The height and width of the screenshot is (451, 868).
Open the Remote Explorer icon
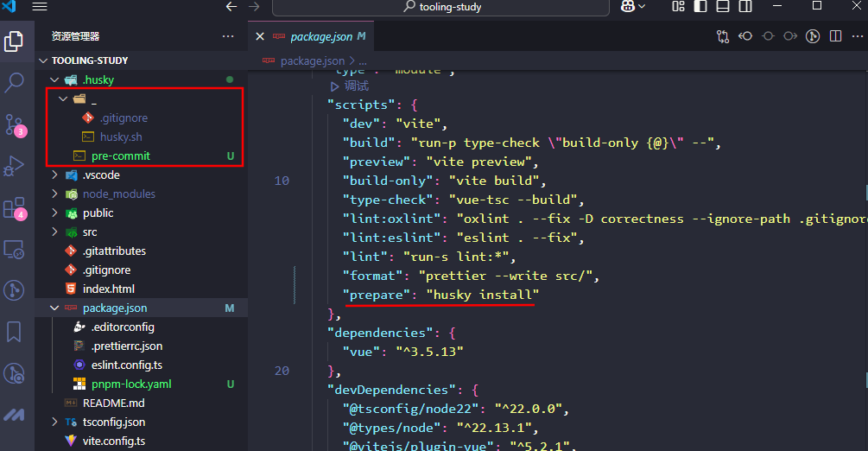tap(15, 249)
